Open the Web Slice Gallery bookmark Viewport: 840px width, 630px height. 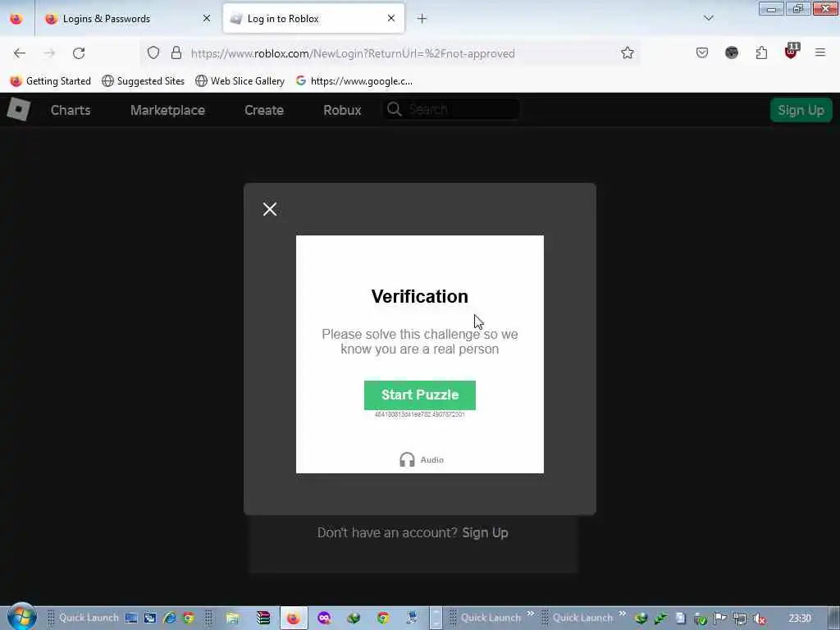(x=240, y=81)
